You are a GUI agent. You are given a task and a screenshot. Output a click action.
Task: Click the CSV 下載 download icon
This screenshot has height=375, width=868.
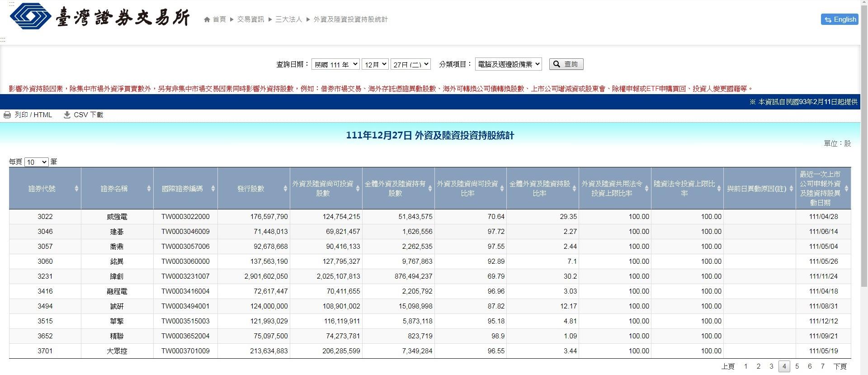pyautogui.click(x=67, y=115)
